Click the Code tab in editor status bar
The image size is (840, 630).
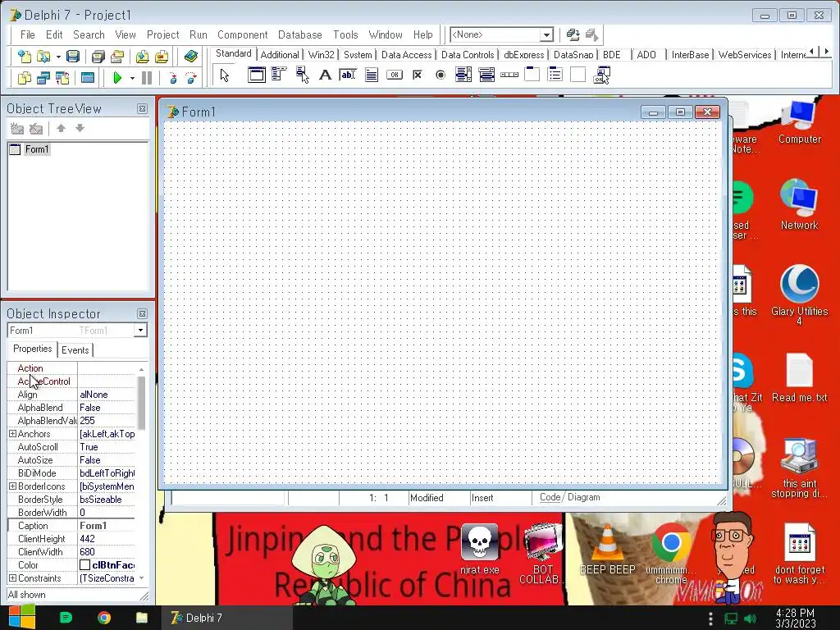pos(550,497)
